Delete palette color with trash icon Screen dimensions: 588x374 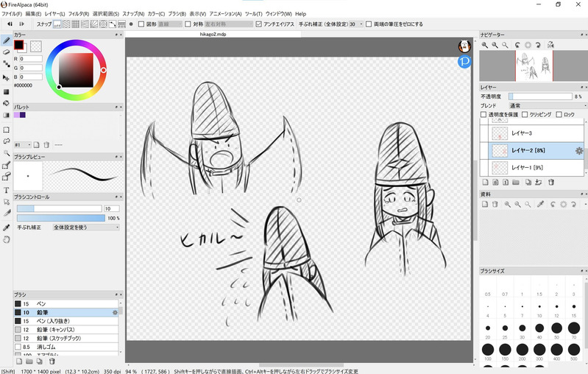(x=46, y=145)
